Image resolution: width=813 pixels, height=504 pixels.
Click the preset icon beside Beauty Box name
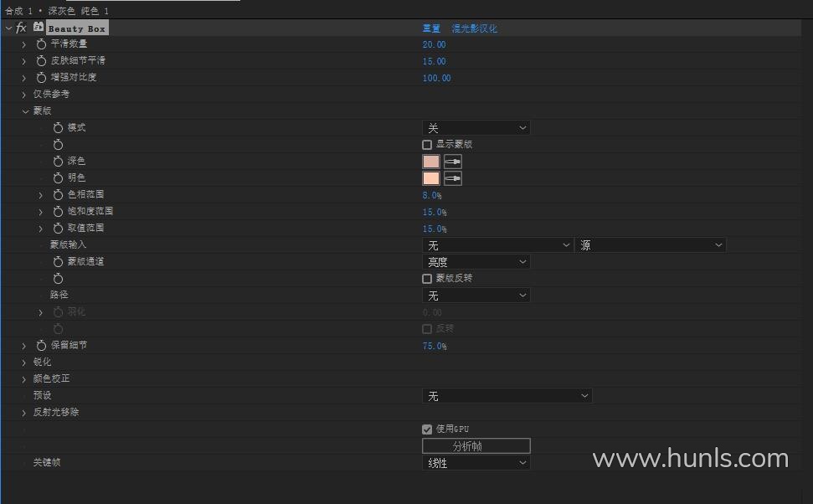click(39, 27)
